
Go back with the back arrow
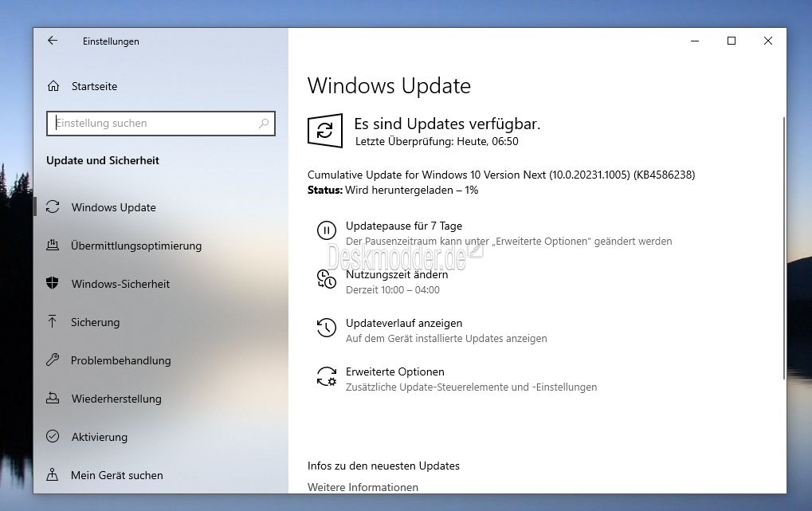click(53, 41)
